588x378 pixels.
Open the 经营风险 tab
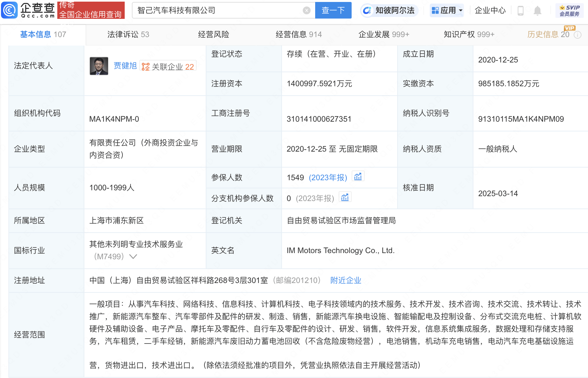coord(214,34)
